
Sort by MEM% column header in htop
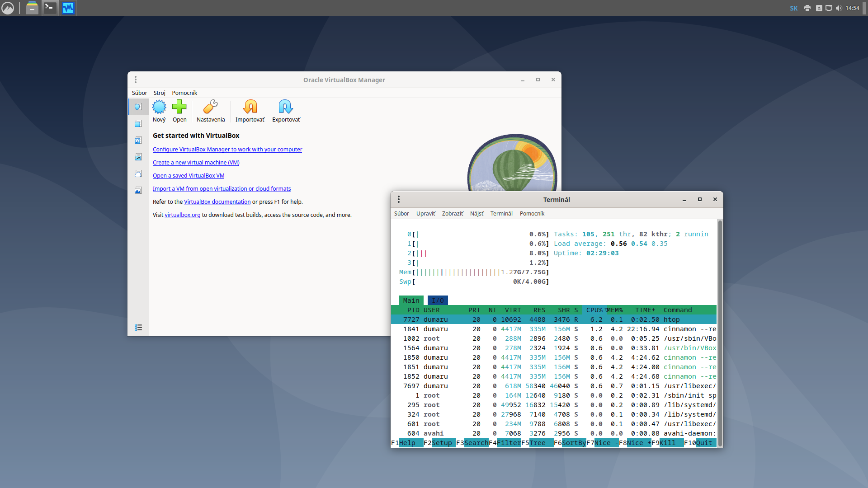pos(615,310)
